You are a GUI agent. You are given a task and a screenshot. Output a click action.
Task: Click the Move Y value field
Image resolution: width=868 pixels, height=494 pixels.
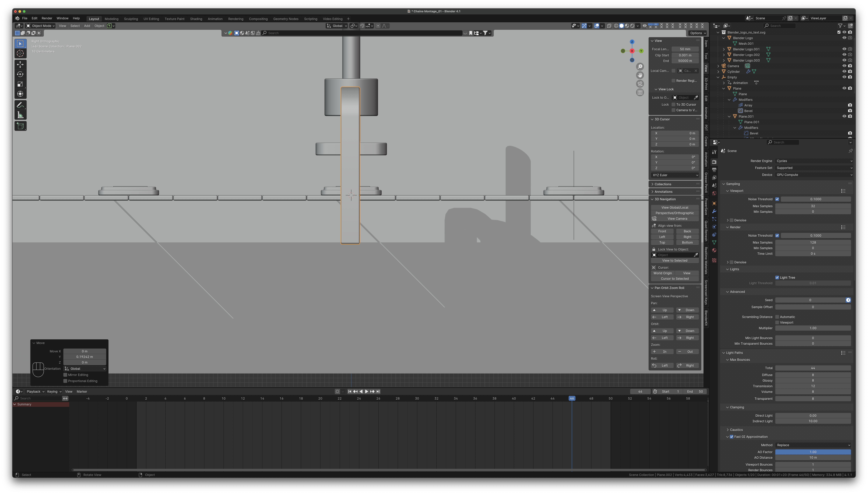(85, 357)
